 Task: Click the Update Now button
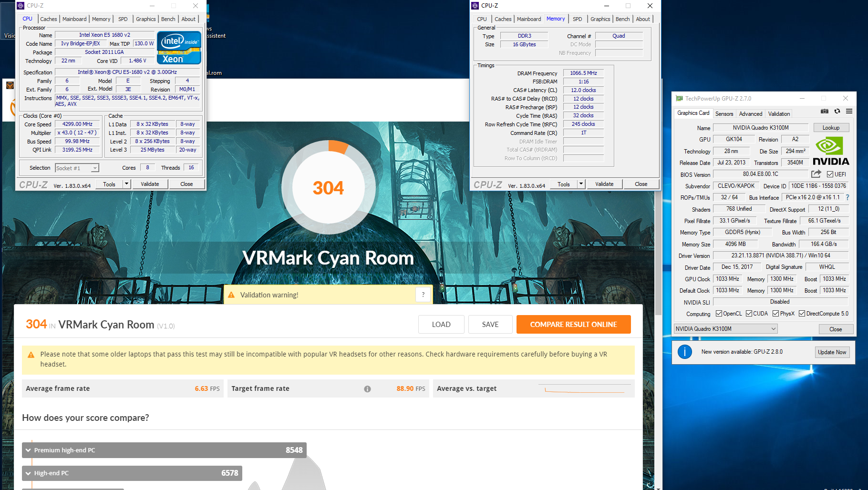pos(832,352)
